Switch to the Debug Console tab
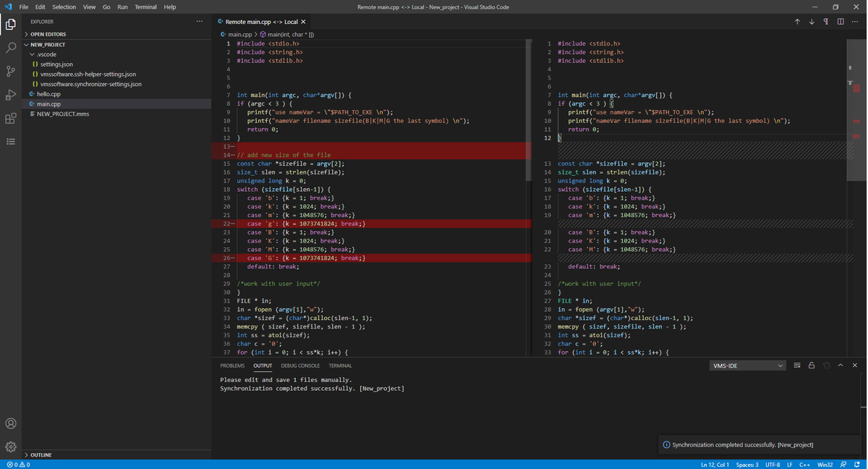868x469 pixels. 300,366
